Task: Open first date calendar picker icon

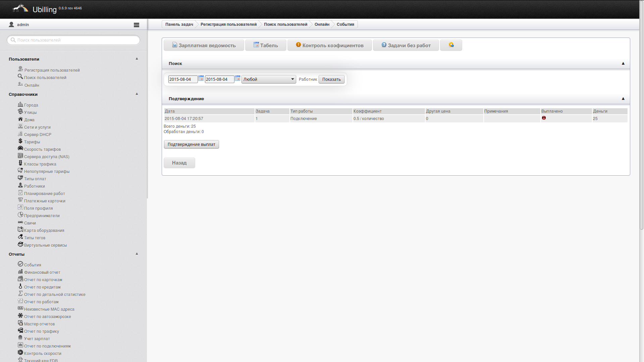Action: (201, 78)
